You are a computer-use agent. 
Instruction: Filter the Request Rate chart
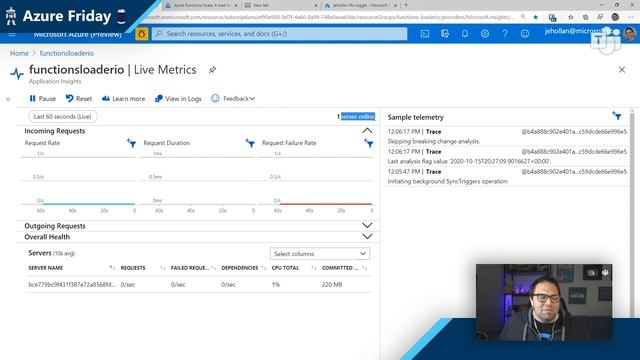[x=131, y=143]
